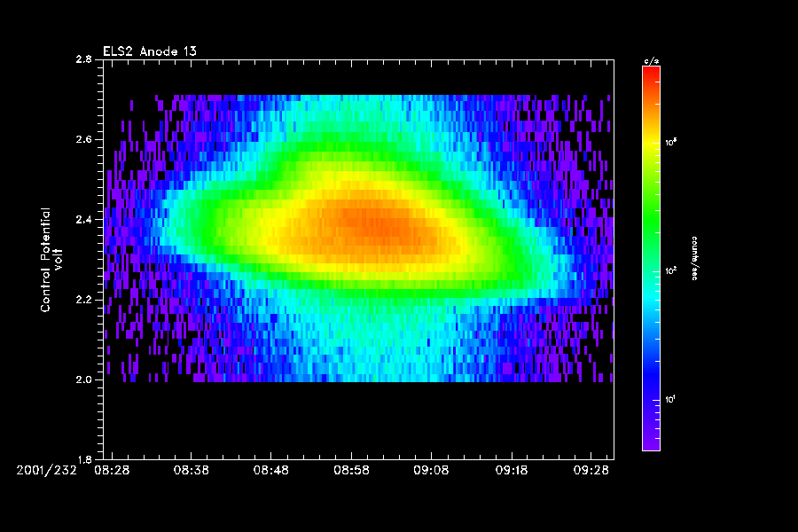Click the time label 09:28
This screenshot has height=532, width=798.
(591, 471)
